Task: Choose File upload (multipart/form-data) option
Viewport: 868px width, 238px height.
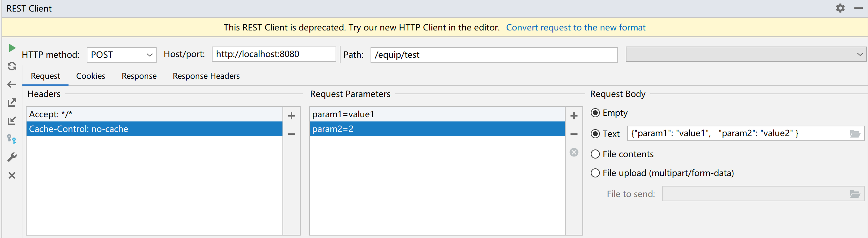Action: [x=595, y=173]
